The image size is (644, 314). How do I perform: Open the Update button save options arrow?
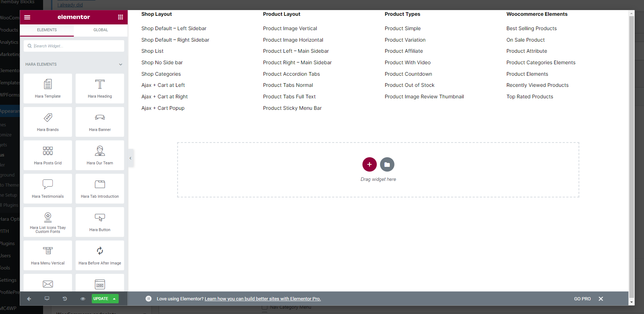pos(115,299)
